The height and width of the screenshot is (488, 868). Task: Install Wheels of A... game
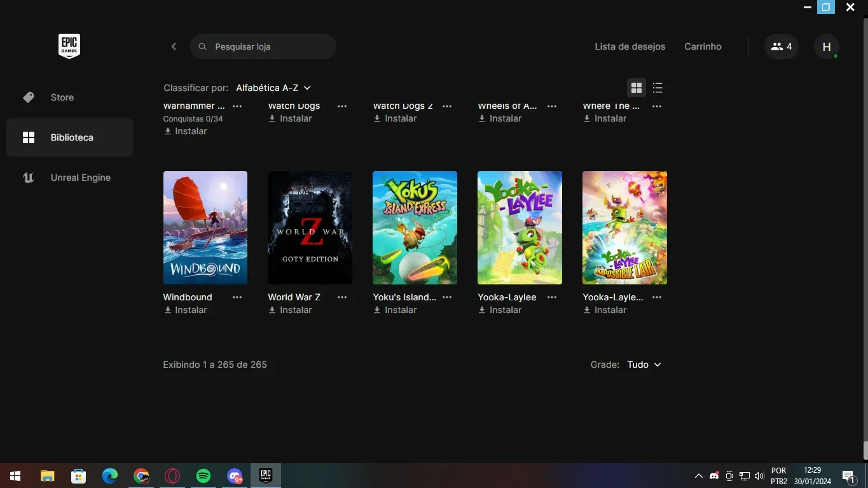pyautogui.click(x=500, y=118)
